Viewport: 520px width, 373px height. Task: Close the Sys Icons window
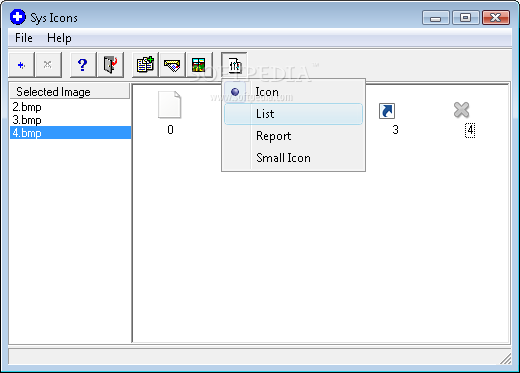pyautogui.click(x=496, y=18)
